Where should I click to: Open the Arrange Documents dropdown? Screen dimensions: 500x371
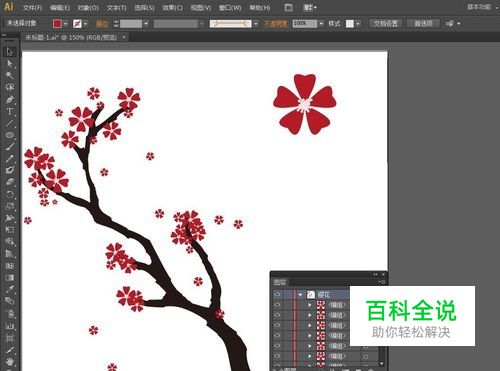click(x=310, y=7)
